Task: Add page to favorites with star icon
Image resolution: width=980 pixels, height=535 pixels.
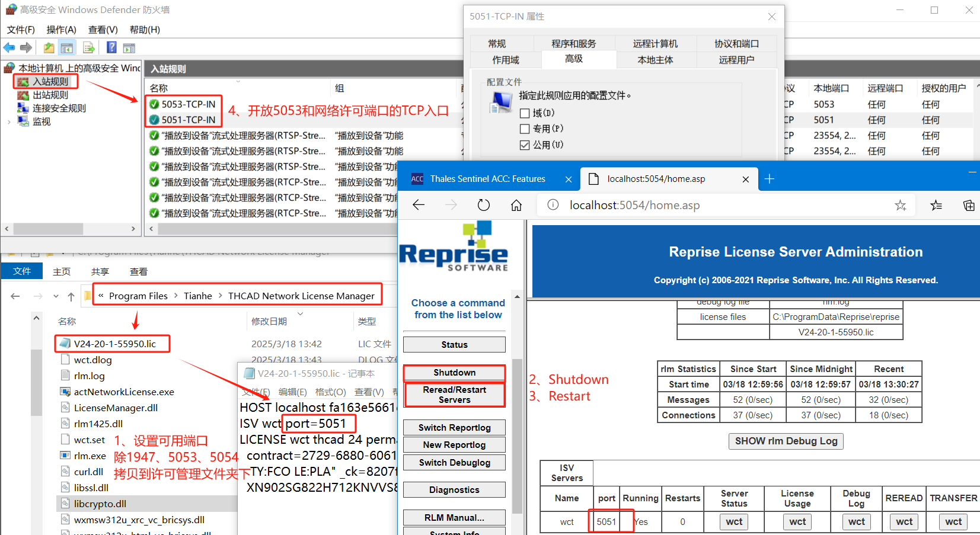Action: (901, 205)
